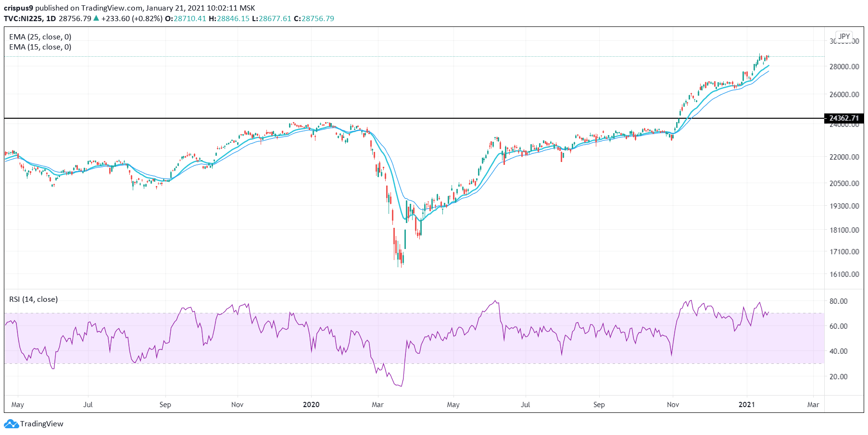Click the 26000.00 price axis label

[x=844, y=94]
